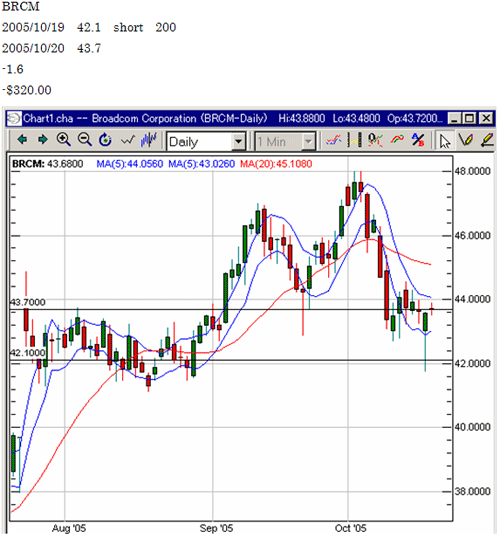
Task: Click the 2005/10/19 entry date text
Action: tap(33, 27)
